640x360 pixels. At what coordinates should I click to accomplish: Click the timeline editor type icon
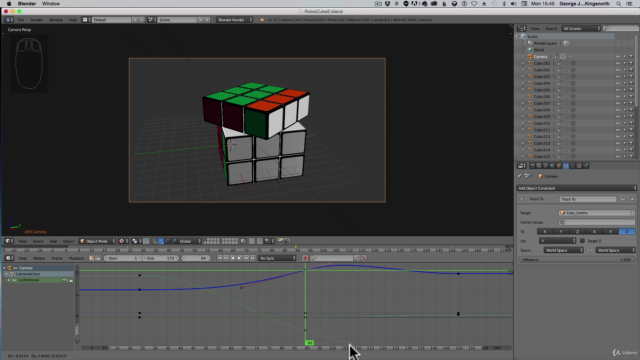point(8,258)
